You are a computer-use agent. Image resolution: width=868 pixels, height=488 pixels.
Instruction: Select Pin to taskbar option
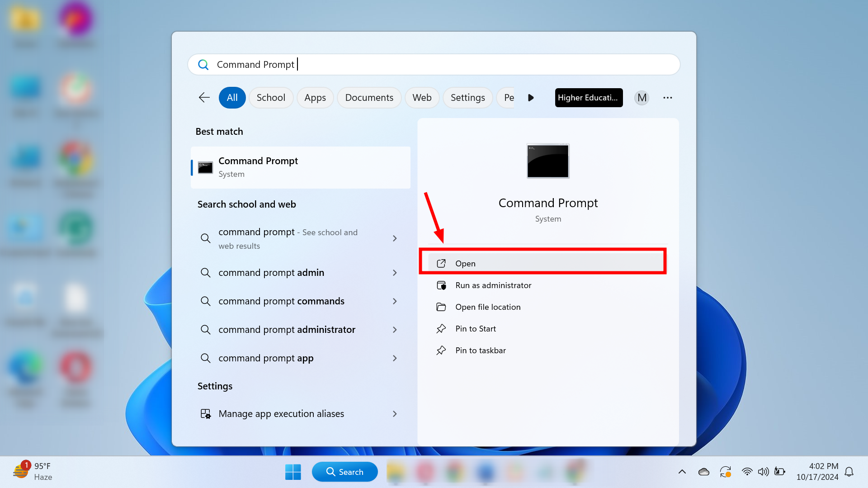pos(480,351)
